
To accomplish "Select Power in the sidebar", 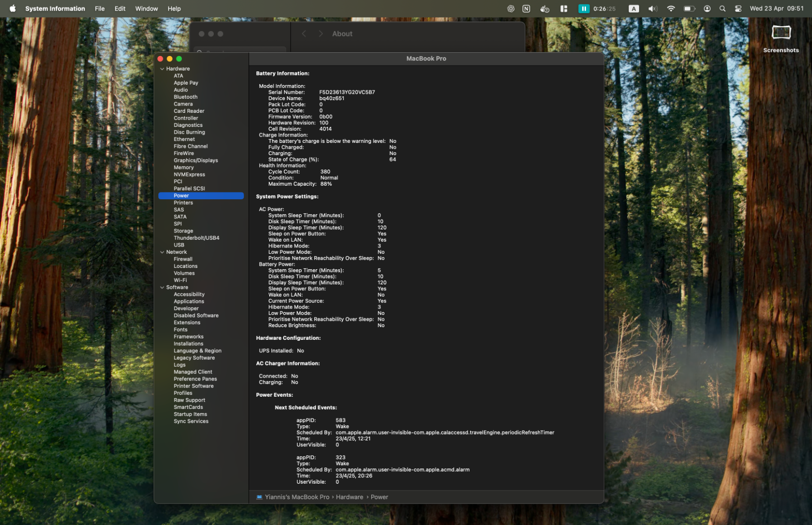I will pos(201,195).
